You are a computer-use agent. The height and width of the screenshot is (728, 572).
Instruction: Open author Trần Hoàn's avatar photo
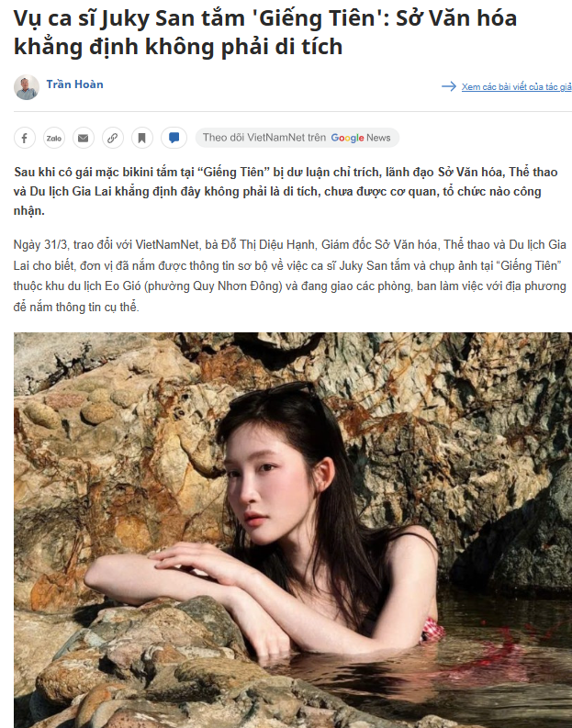27,87
